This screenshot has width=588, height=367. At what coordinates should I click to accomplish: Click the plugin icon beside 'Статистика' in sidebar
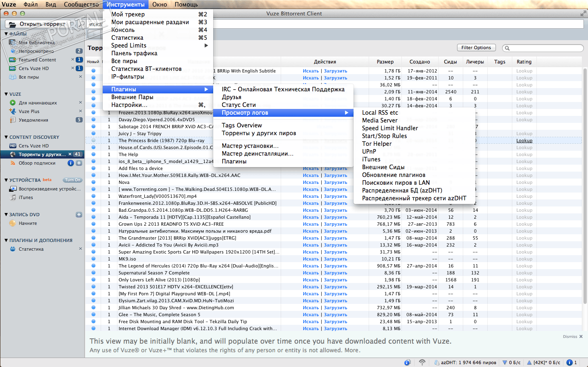pyautogui.click(x=13, y=249)
